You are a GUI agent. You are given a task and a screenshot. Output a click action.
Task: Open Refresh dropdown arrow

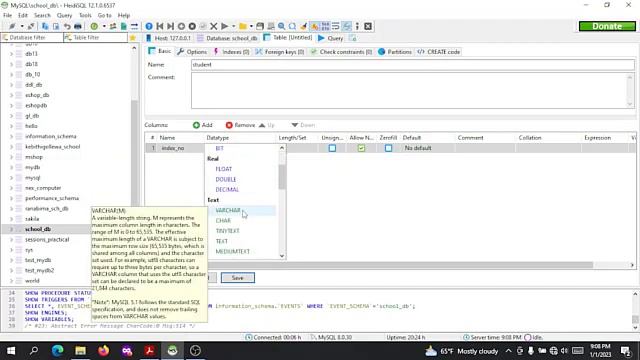click(104, 26)
